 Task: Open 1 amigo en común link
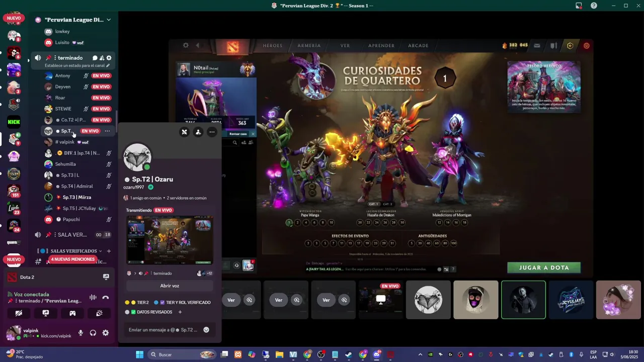pyautogui.click(x=146, y=198)
